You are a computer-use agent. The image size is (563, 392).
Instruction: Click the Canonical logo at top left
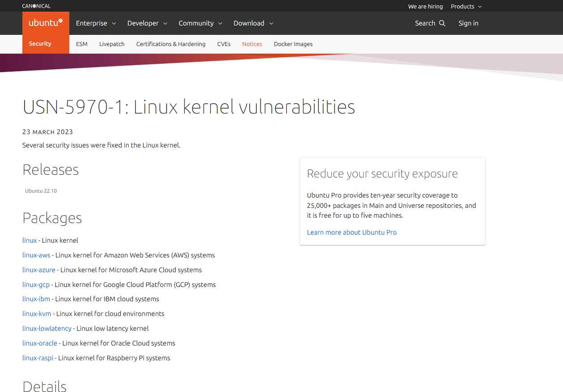(36, 6)
